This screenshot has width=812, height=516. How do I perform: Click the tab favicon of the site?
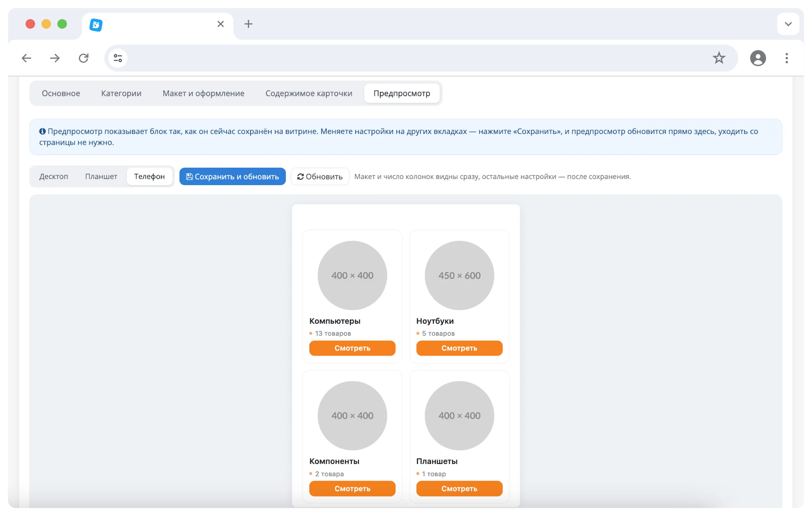(x=96, y=25)
